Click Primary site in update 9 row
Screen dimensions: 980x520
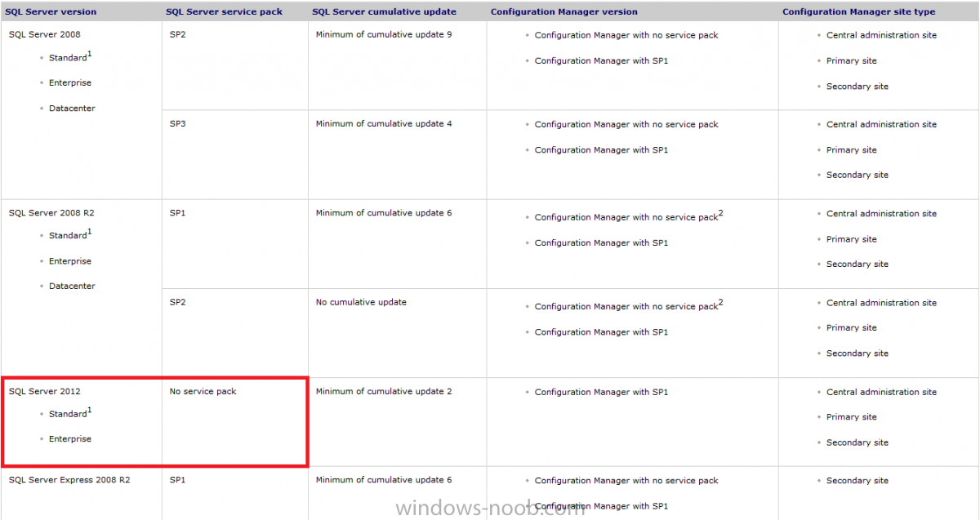(x=851, y=60)
